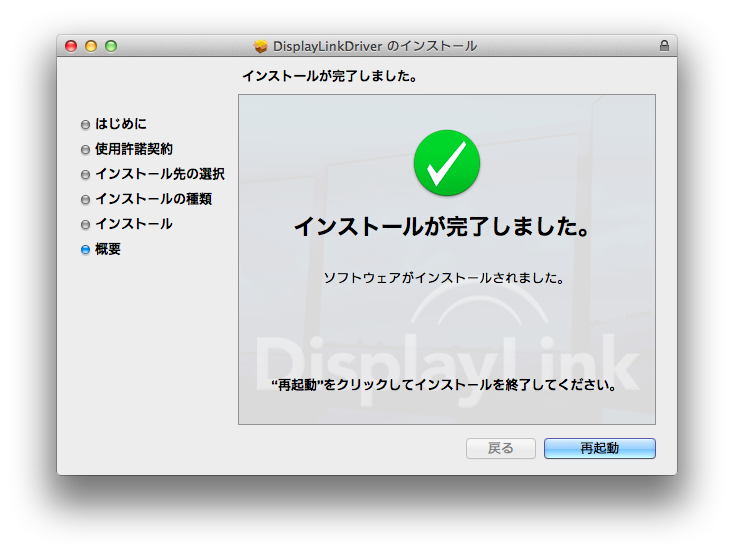Zoom the installer with the green button
This screenshot has width=734, height=554.
tap(111, 46)
